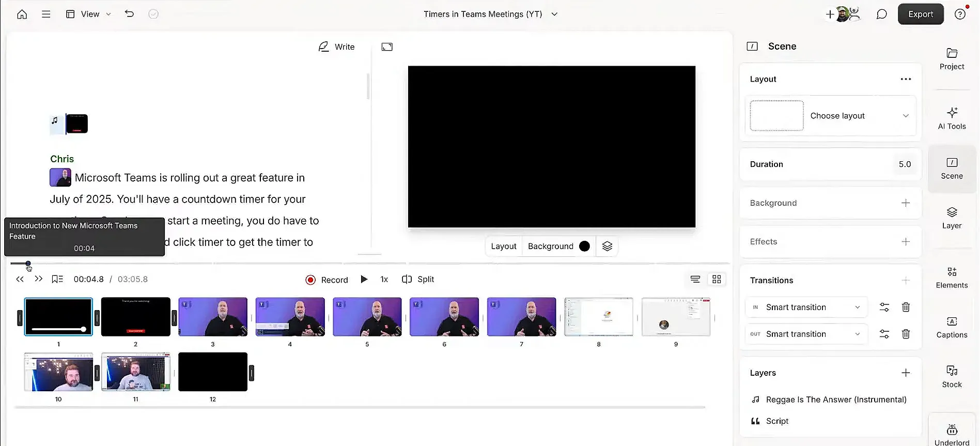Edit the Duration value 5.0
The width and height of the screenshot is (980, 446).
905,164
